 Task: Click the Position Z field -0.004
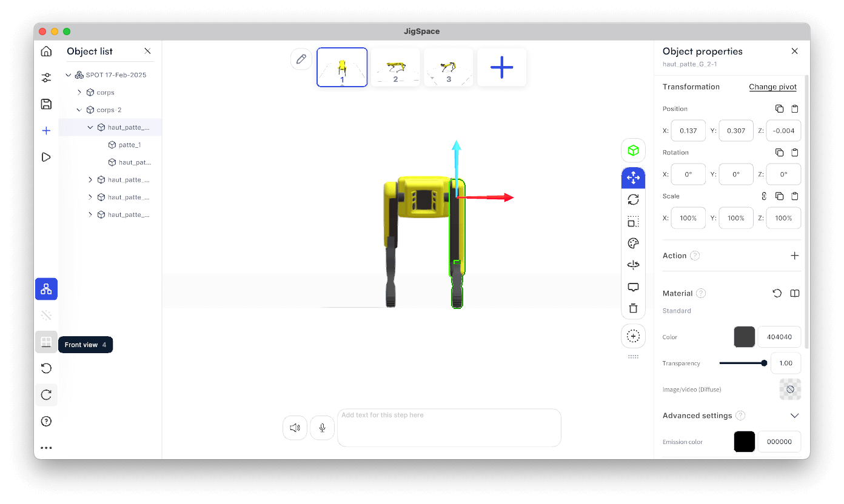pyautogui.click(x=784, y=130)
